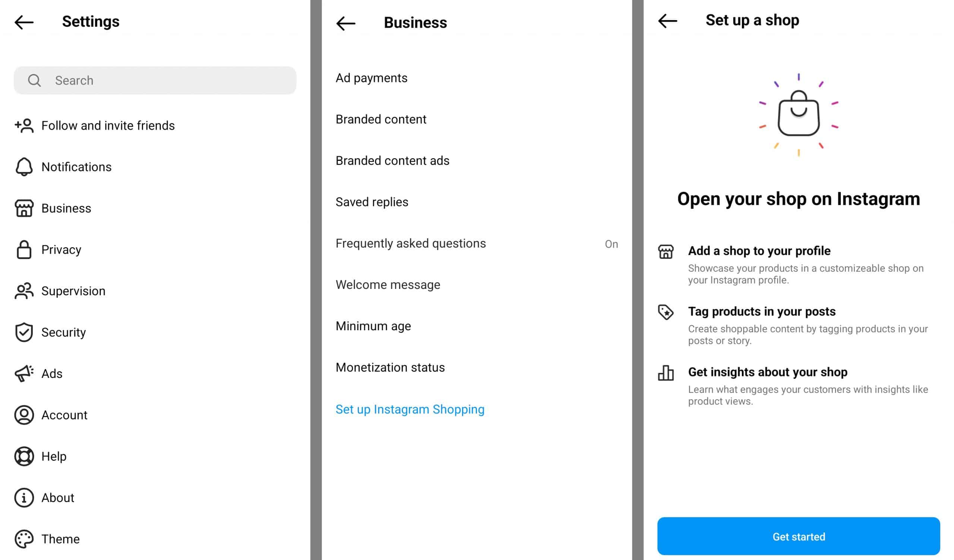Screen dimensions: 954x560
Task: Open the Business settings section
Action: point(65,208)
